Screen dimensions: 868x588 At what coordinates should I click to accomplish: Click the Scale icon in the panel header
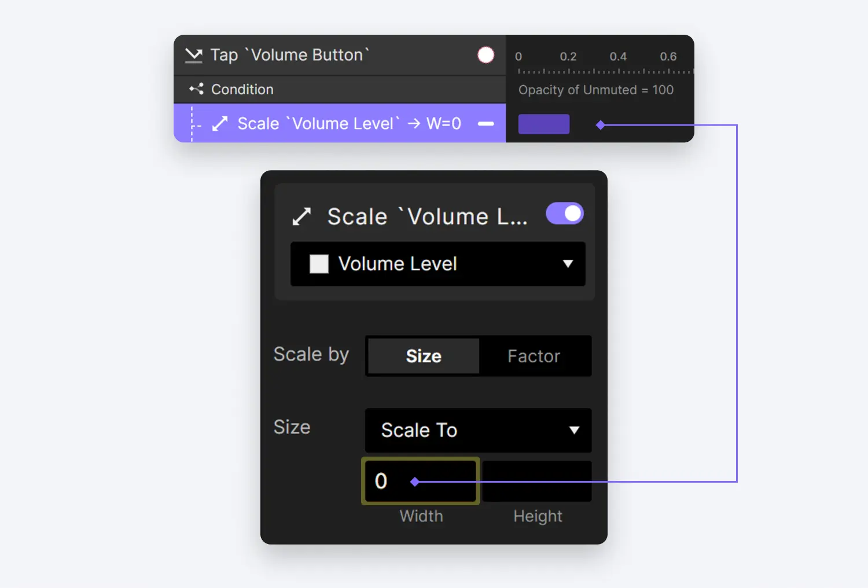(x=301, y=216)
